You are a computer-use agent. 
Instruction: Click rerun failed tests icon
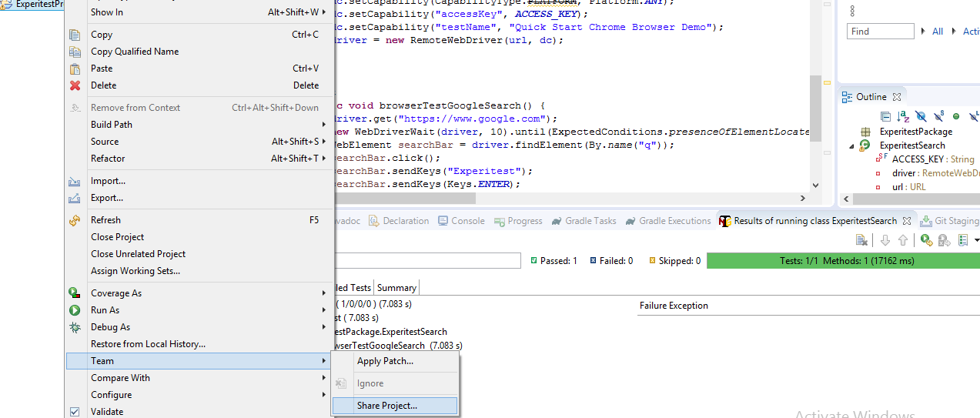coord(944,241)
